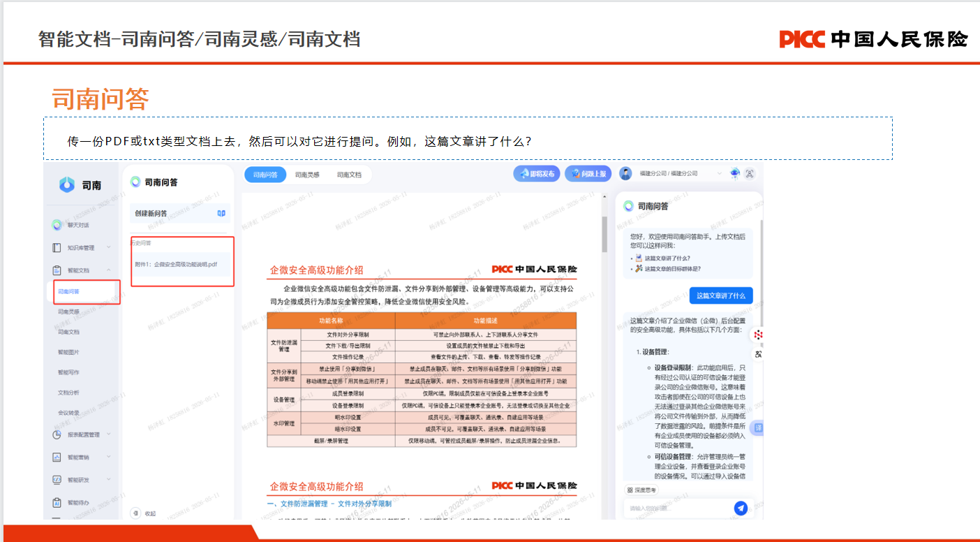This screenshot has width=980, height=542.
Task: Toggle the 深度思考 deep thinking option
Action: coord(641,490)
